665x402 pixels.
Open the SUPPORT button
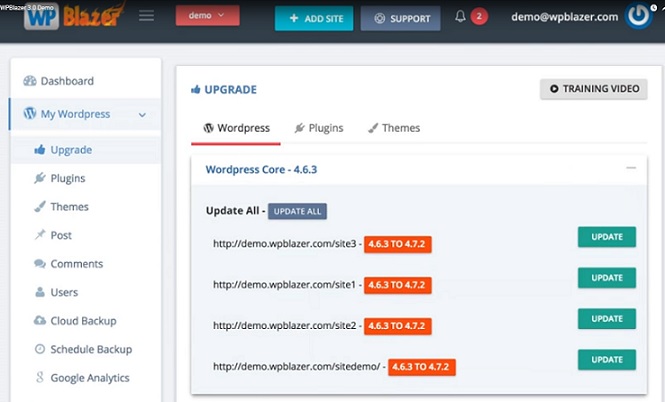click(x=400, y=19)
